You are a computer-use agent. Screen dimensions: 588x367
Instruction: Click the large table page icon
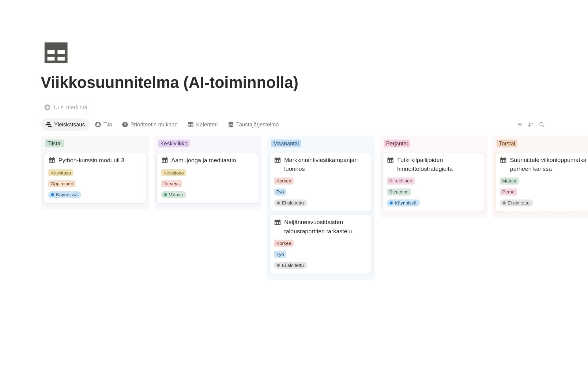click(x=56, y=53)
